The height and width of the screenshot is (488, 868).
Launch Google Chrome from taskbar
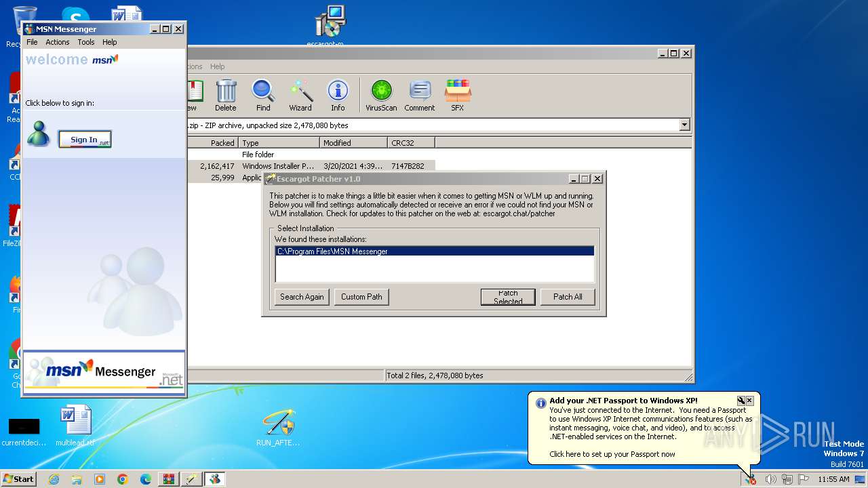tap(123, 479)
